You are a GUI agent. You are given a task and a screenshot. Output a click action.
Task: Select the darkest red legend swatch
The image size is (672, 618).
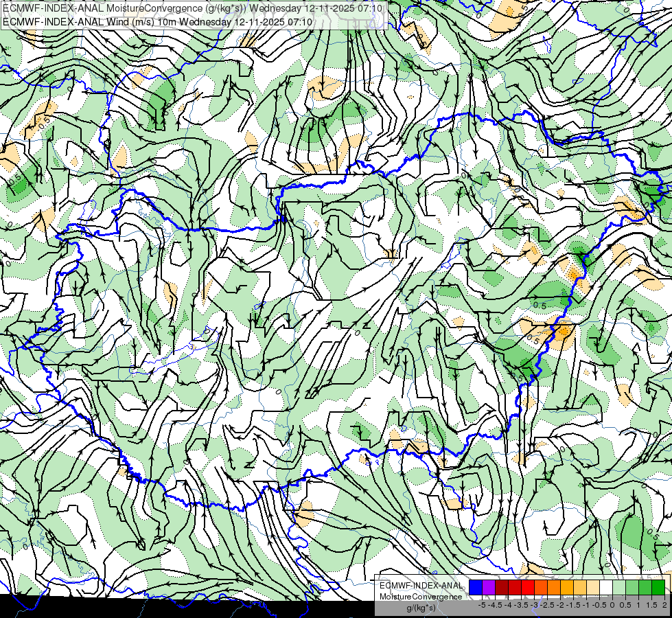(502, 587)
